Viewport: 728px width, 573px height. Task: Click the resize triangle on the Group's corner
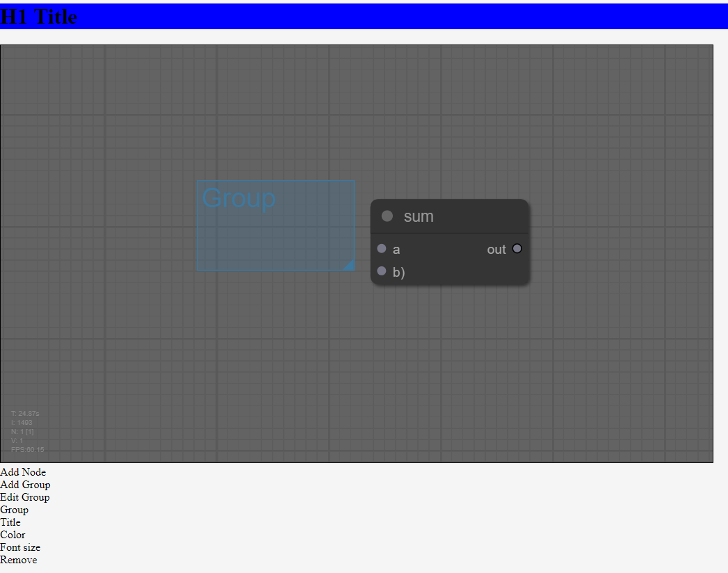pos(349,266)
